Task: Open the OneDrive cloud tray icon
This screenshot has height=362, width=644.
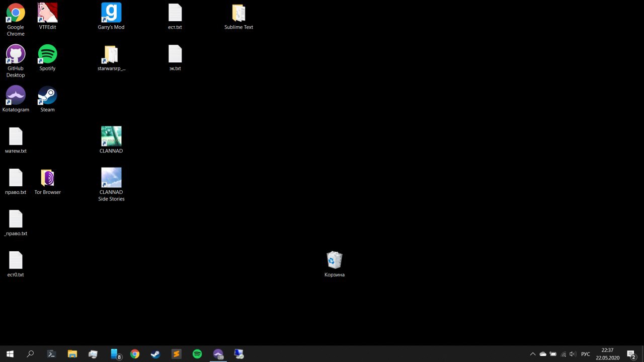Action: tap(543, 354)
